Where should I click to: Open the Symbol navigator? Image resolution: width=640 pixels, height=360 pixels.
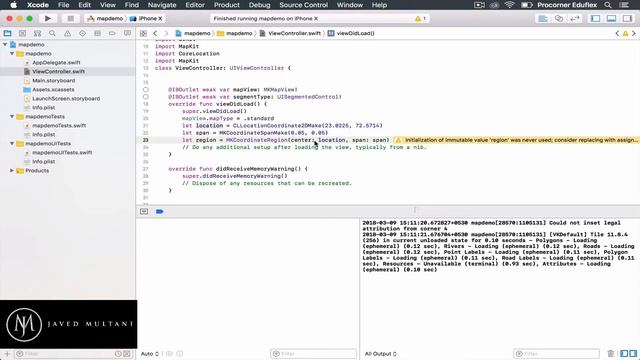pos(38,33)
